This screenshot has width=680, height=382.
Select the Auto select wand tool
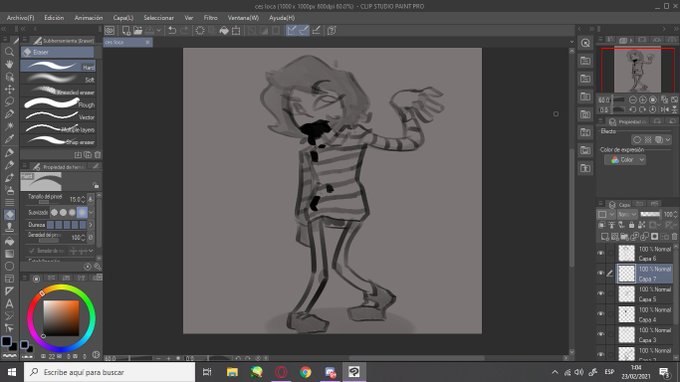pos(9,127)
